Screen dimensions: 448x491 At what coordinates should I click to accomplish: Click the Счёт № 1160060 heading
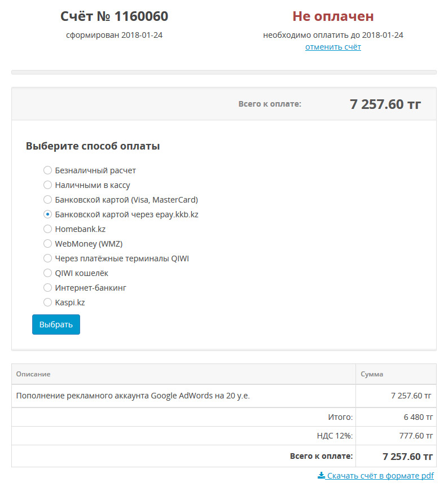click(x=115, y=16)
